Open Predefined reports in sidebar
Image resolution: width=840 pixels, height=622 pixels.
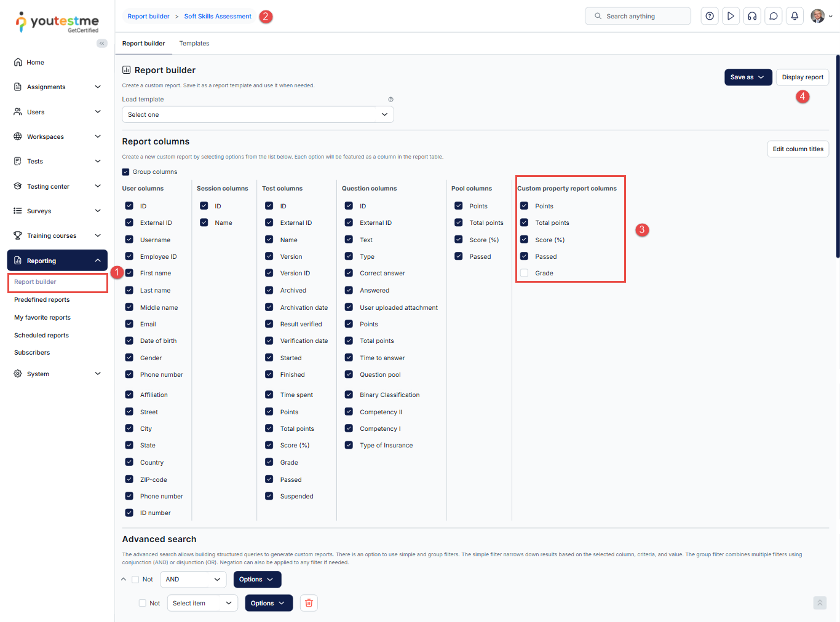coord(42,300)
